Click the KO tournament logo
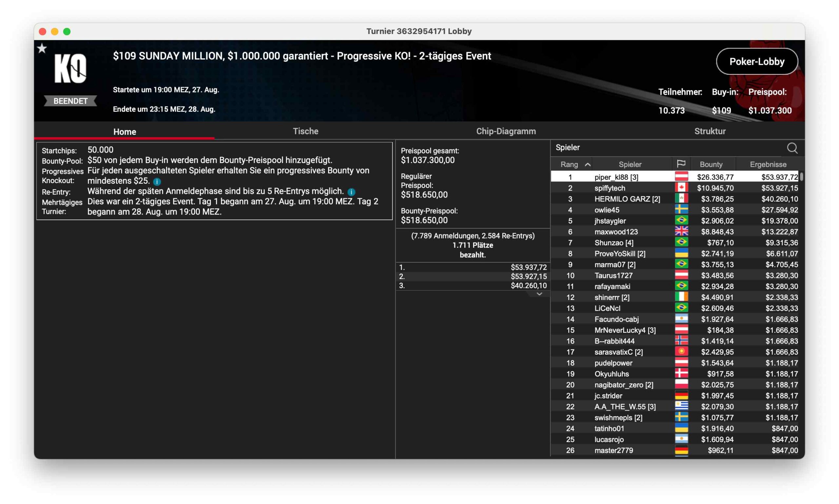839x504 pixels. 70,68
